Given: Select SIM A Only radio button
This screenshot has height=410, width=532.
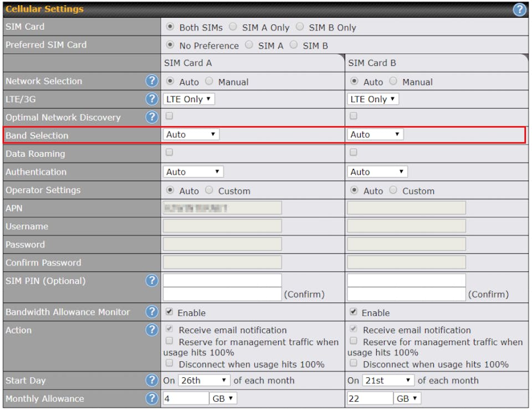Looking at the screenshot, I should (233, 27).
